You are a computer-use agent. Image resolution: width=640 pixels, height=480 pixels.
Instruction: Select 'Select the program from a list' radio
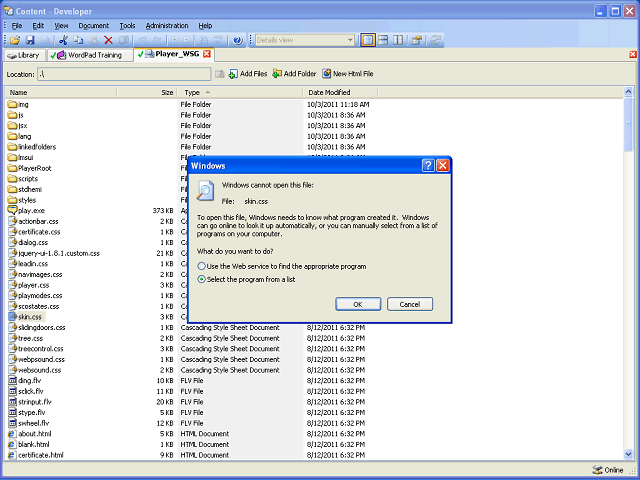[201, 279]
